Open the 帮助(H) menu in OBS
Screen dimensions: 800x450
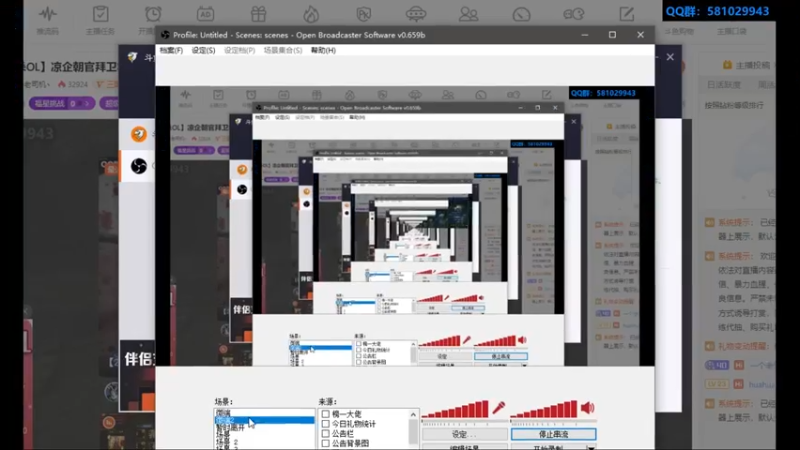[x=323, y=51]
